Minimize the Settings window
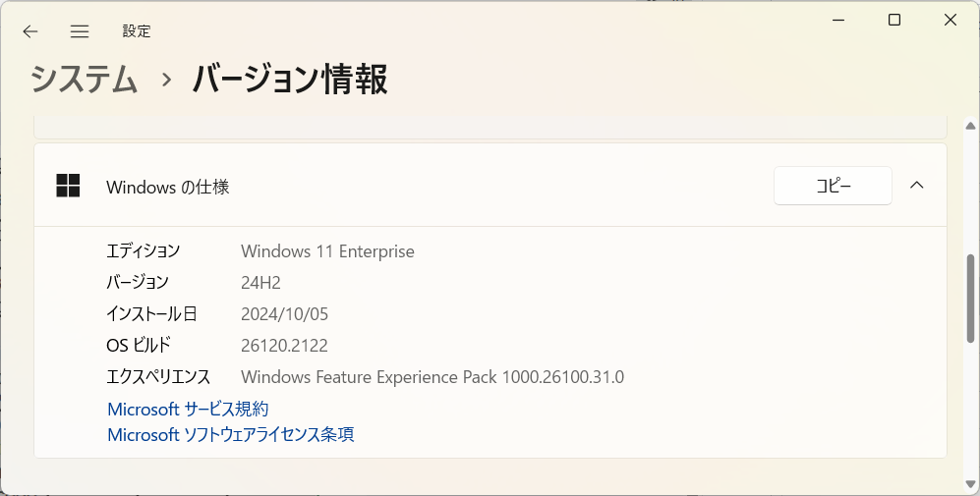The image size is (980, 496). coord(838,20)
